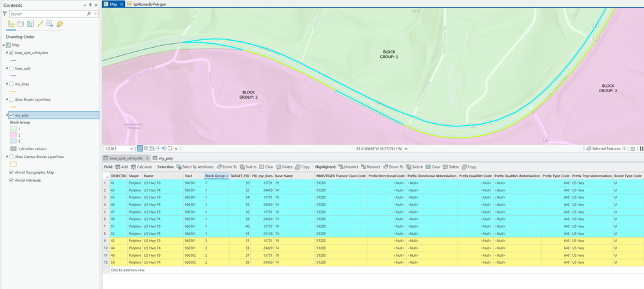Click List By Labeling tag icon

click(x=60, y=25)
